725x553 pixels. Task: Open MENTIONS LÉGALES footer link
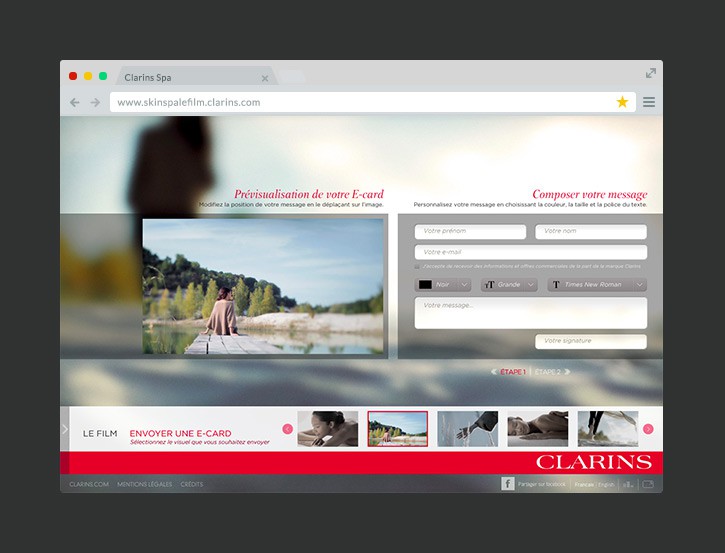pyautogui.click(x=145, y=484)
